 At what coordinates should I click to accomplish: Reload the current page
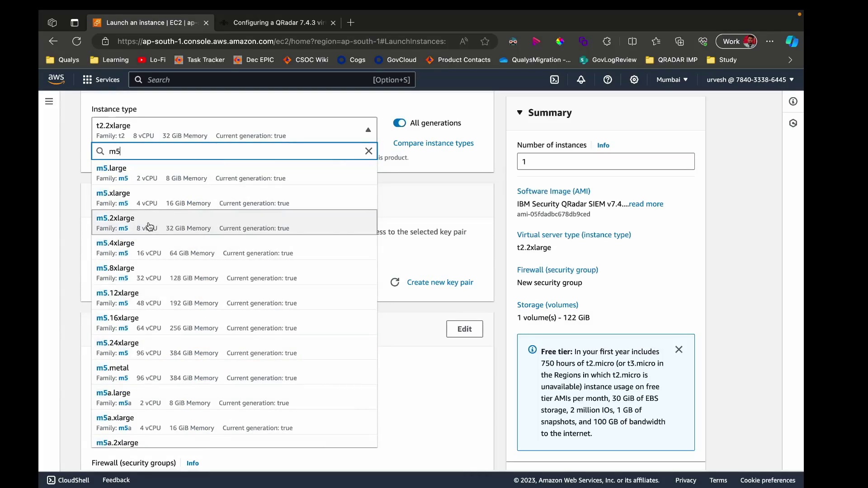click(77, 41)
